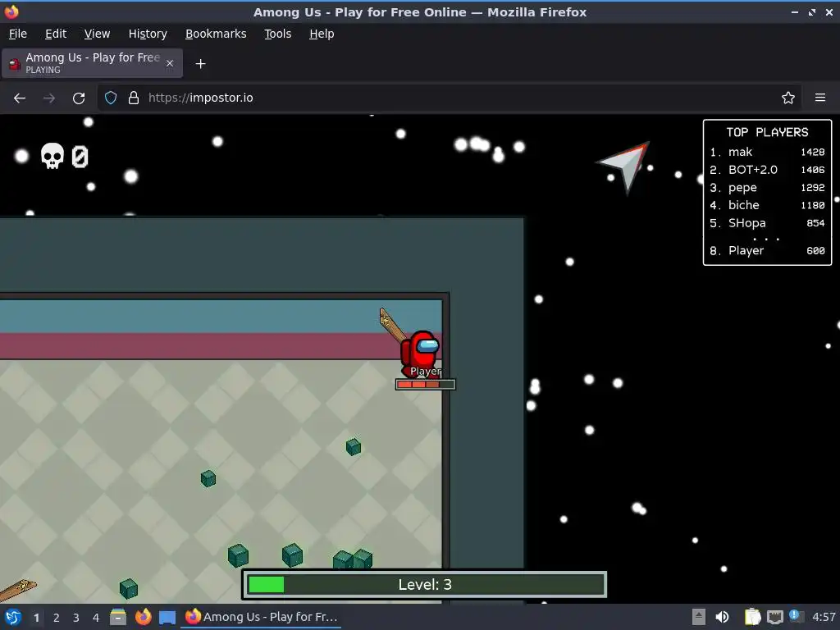The height and width of the screenshot is (630, 840).
Task: Click the skull kill counter icon
Action: pos(52,157)
